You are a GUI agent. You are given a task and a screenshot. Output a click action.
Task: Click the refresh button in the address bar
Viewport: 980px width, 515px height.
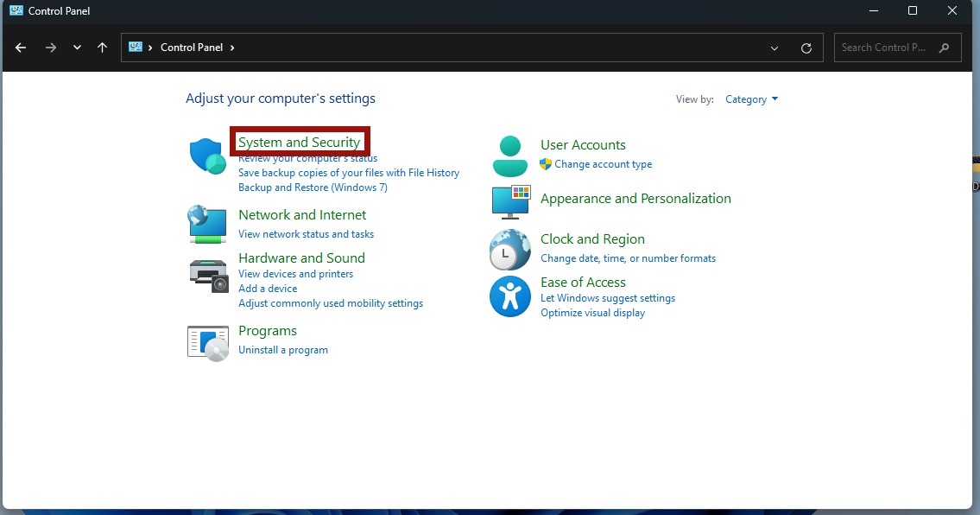(x=806, y=48)
